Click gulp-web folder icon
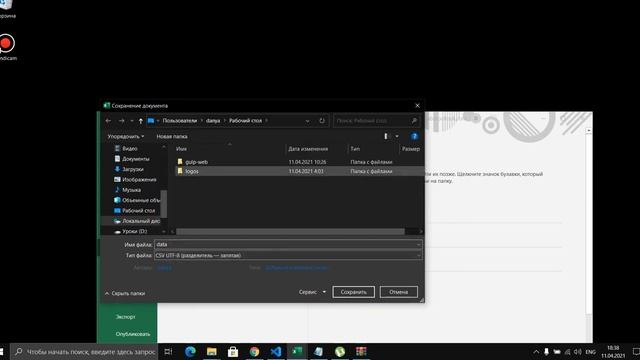Screen dimensions: 640x360 click(180, 162)
